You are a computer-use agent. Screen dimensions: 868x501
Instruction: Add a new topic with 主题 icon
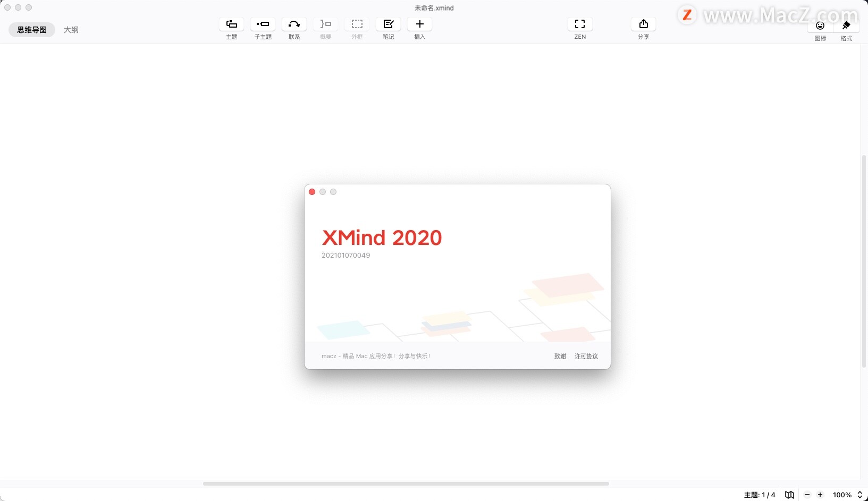tap(232, 24)
